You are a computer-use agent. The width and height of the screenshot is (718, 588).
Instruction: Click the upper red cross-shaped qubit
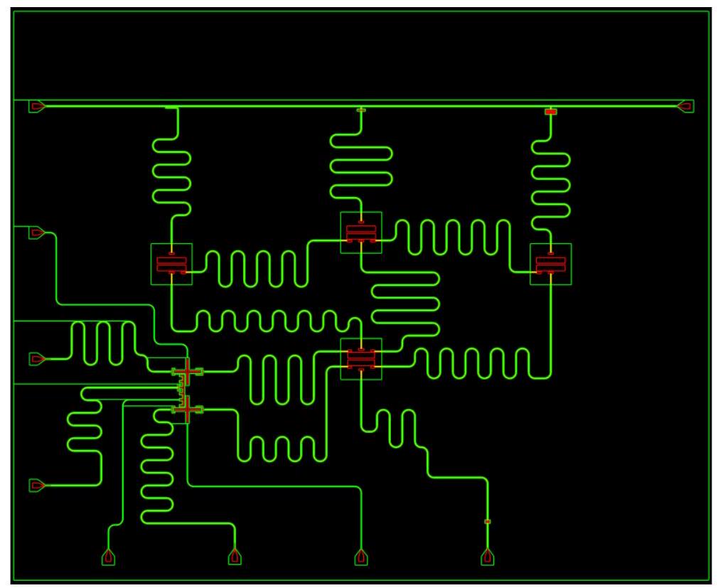pyautogui.click(x=188, y=371)
